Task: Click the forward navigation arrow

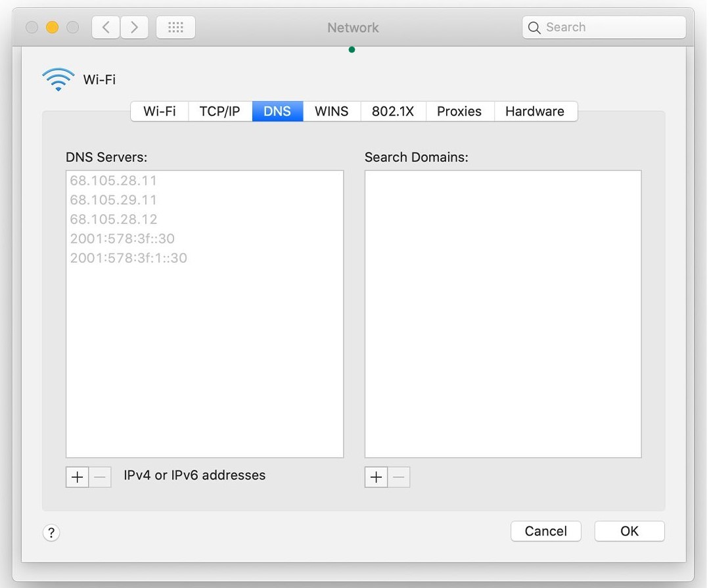Action: click(135, 27)
